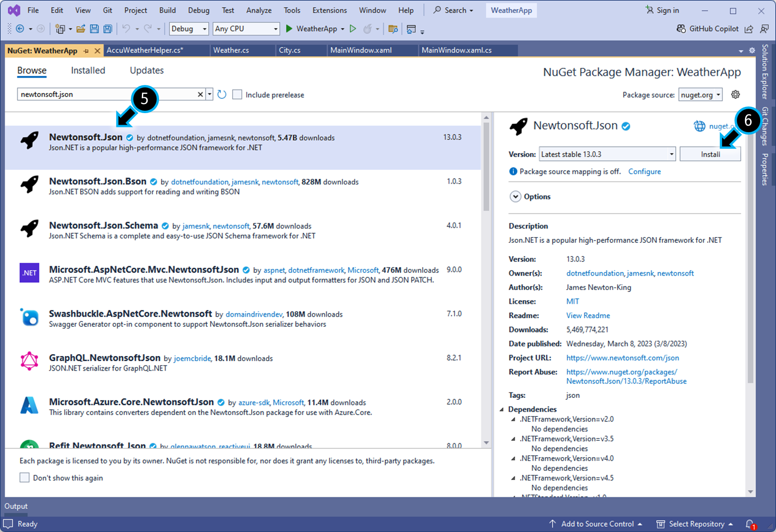Click the Send Feedback icon at top right

coord(764,29)
